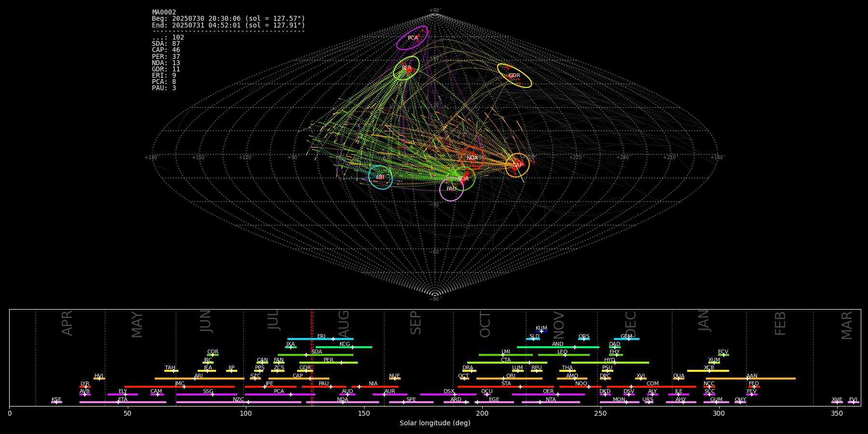Click the MAY month label in timeline

click(137, 325)
